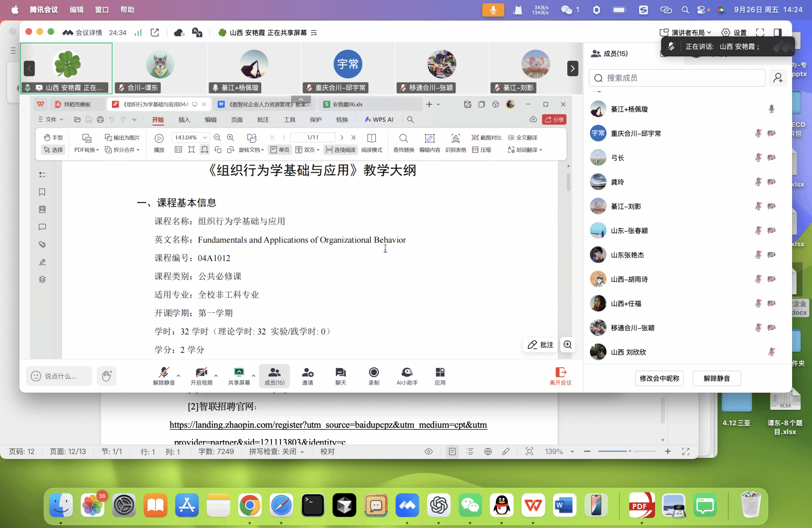Unmute microphone via 解除静音 toggle

point(164,372)
